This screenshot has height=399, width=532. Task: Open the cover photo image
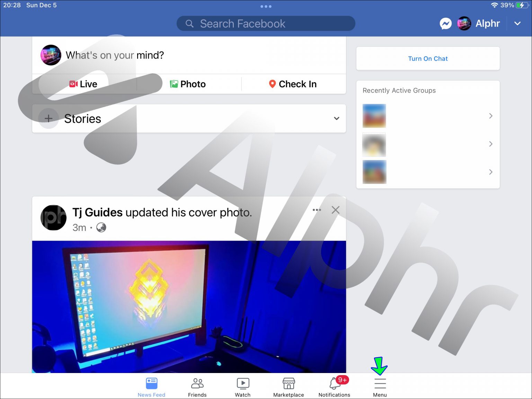pos(189,307)
